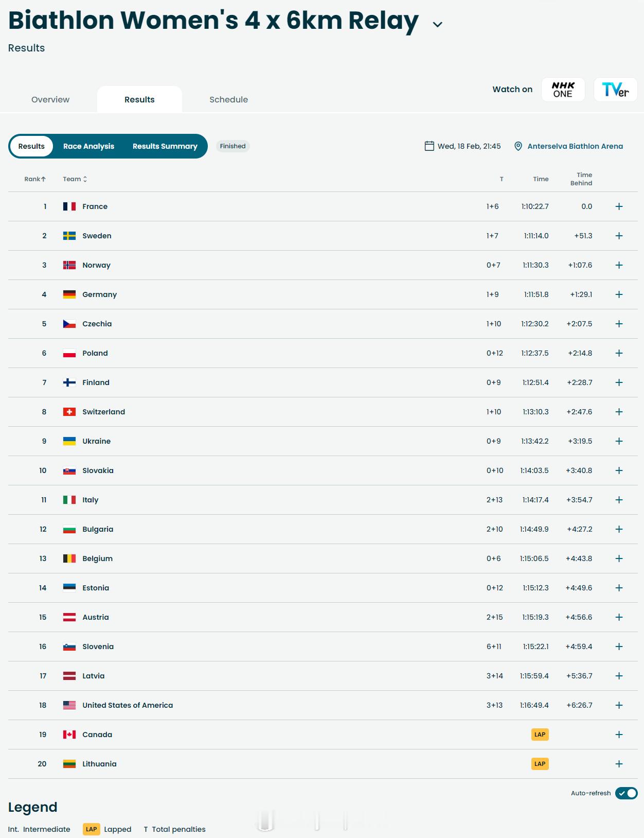Switch to the Race Analysis view
Image resolution: width=644 pixels, height=838 pixels.
tap(88, 146)
